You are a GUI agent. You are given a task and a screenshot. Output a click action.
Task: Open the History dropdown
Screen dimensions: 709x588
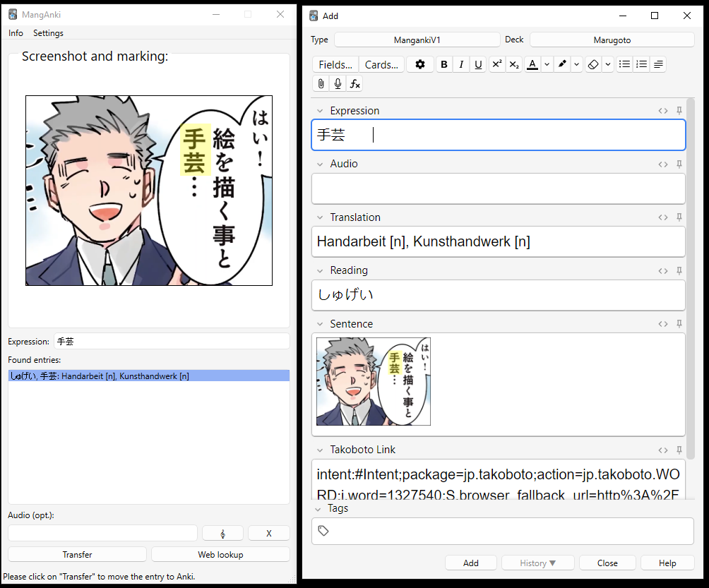click(x=538, y=563)
